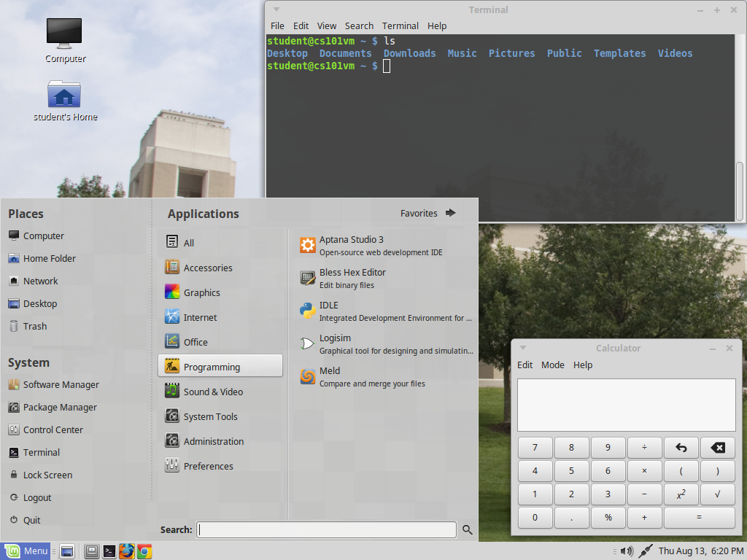Image resolution: width=747 pixels, height=560 pixels.
Task: Launch Bless Hex Editor
Action: click(386, 279)
